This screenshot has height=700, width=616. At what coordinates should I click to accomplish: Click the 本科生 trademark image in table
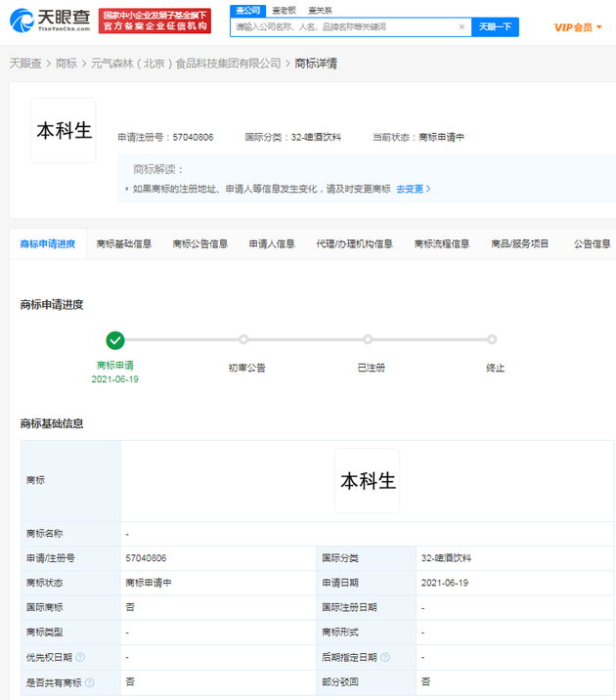368,481
